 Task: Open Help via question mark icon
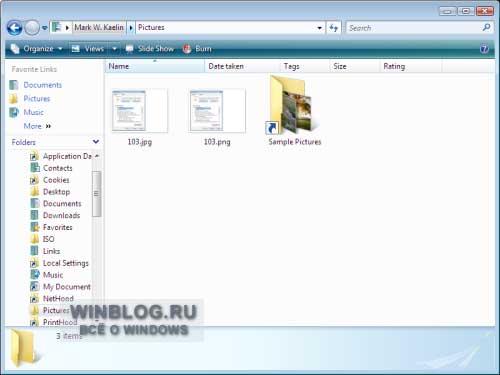click(x=484, y=49)
